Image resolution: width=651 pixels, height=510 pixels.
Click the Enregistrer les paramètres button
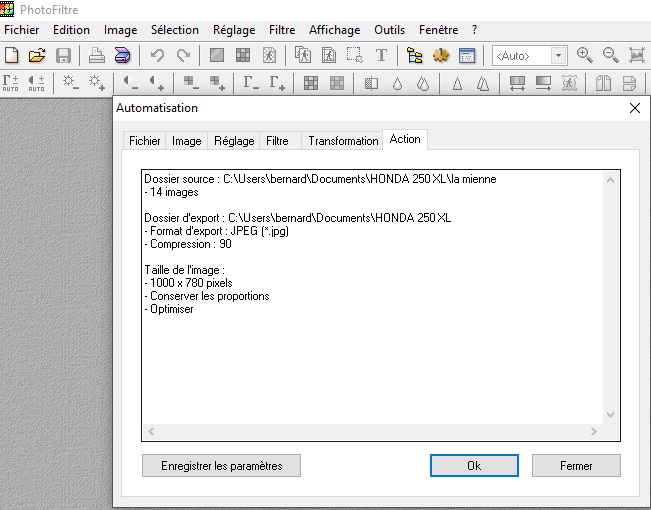click(221, 466)
